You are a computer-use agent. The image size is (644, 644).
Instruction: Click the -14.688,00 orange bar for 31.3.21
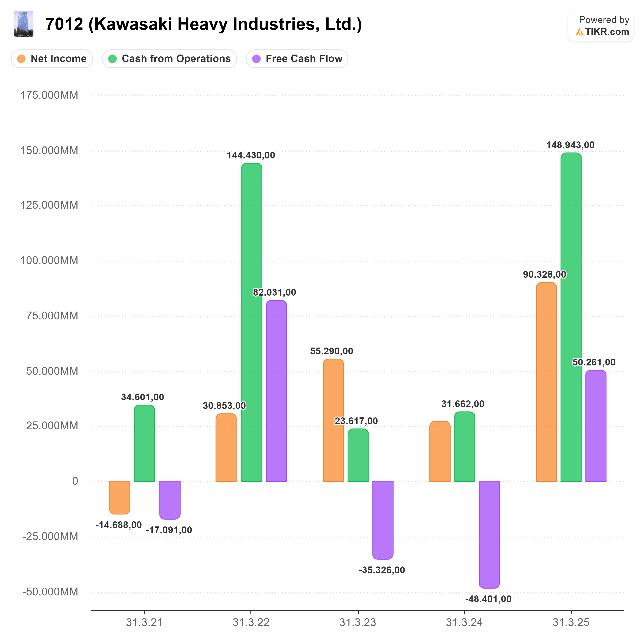pyautogui.click(x=120, y=497)
